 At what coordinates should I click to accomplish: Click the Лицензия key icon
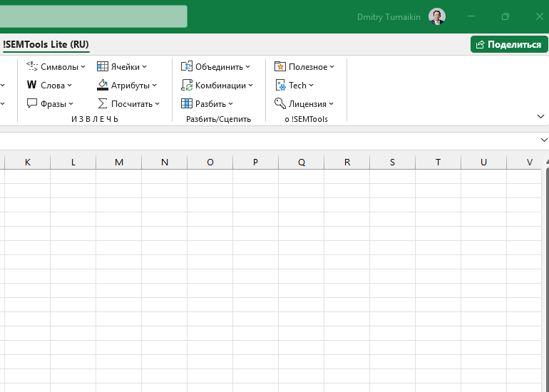[280, 103]
